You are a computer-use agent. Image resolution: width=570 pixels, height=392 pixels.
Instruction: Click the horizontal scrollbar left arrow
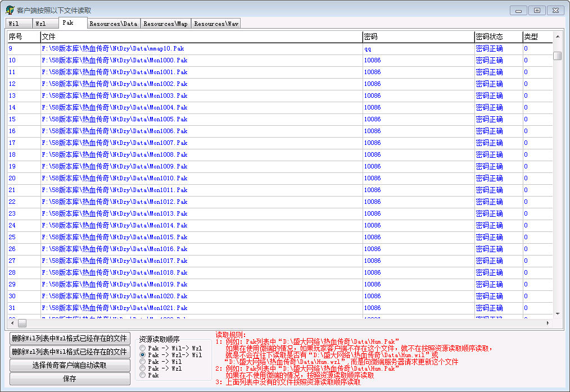coord(11,323)
